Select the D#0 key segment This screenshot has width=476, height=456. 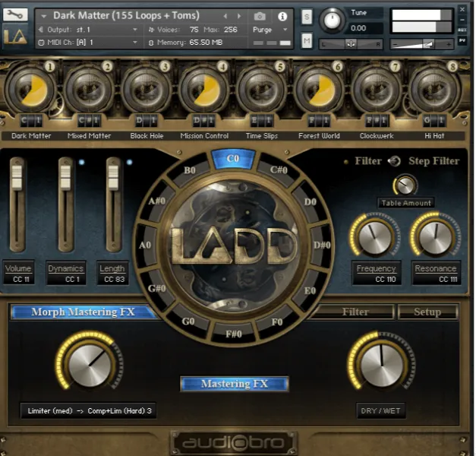[322, 245]
